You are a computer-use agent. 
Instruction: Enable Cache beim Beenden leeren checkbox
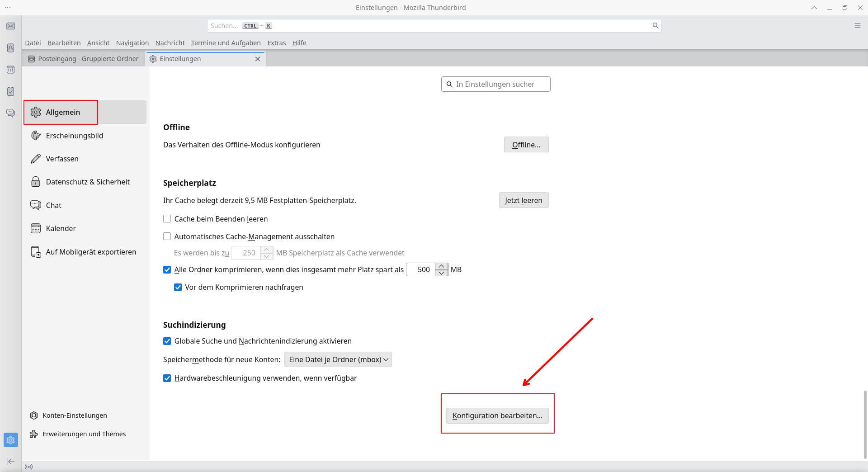click(167, 219)
